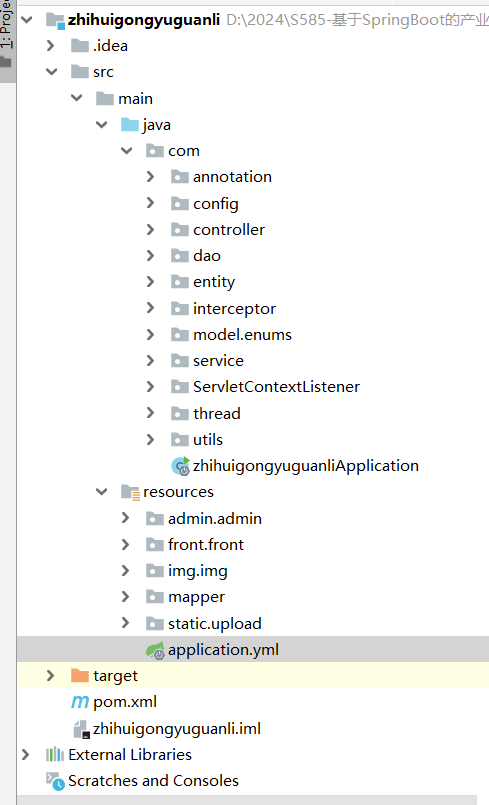
Task: Open the zhihuigongyuguanliApplication Spring Boot class icon
Action: (180, 466)
